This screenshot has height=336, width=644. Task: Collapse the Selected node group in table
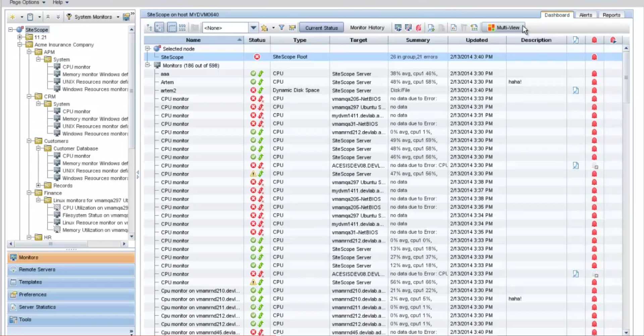148,49
